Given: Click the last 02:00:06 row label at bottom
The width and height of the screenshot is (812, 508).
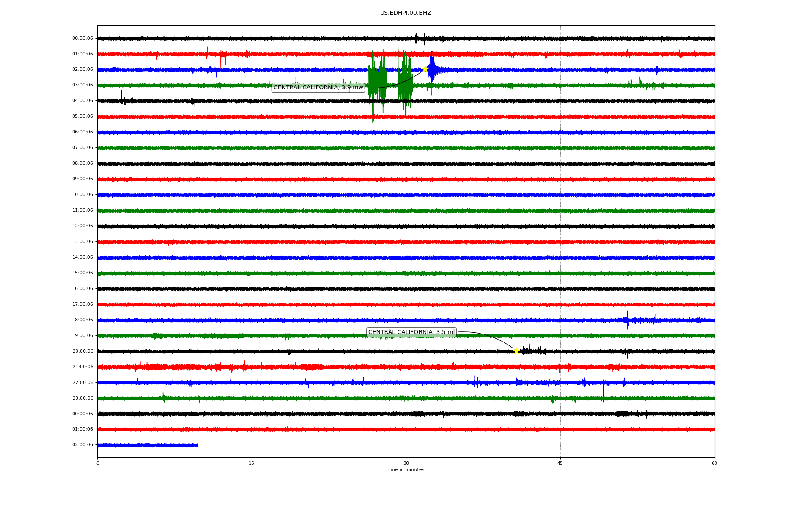Looking at the screenshot, I should pyautogui.click(x=82, y=445).
